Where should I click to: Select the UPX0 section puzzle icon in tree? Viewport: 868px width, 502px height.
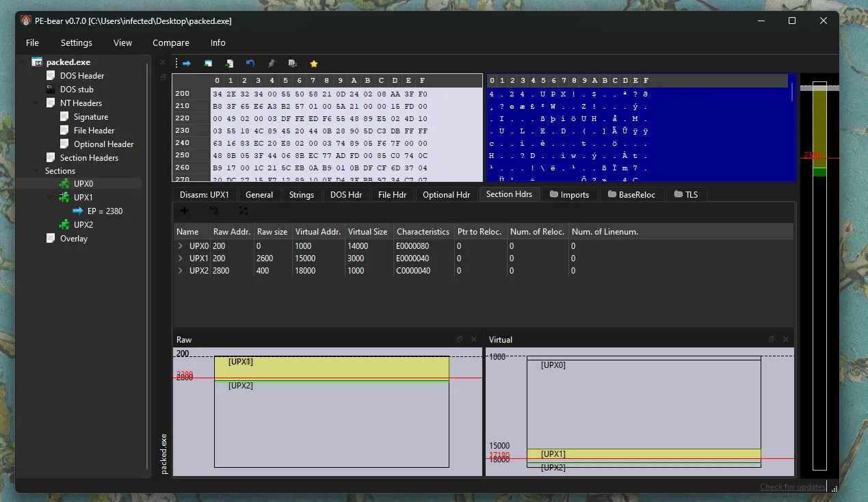point(64,184)
